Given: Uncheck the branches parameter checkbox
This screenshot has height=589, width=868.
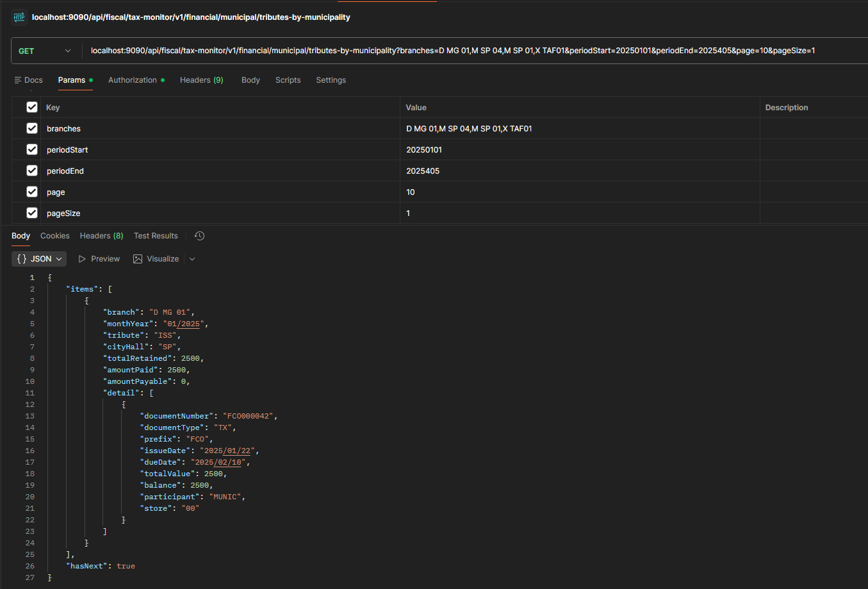Looking at the screenshot, I should point(32,128).
